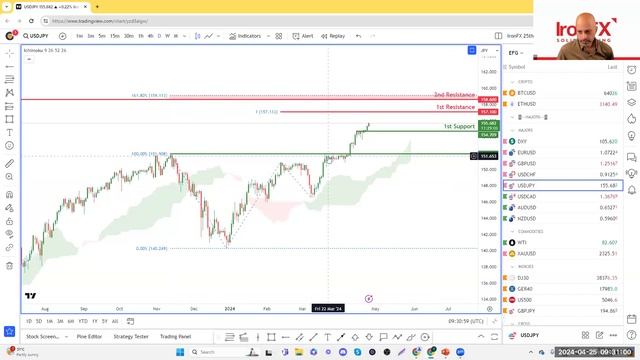Viewport: 640px width, 360px height.
Task: Undo the last chart action
Action: 358,36
